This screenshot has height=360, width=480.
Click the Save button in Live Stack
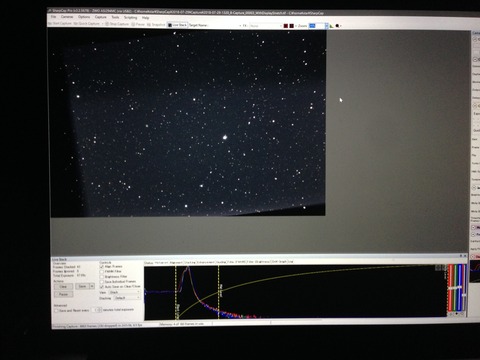(82, 286)
